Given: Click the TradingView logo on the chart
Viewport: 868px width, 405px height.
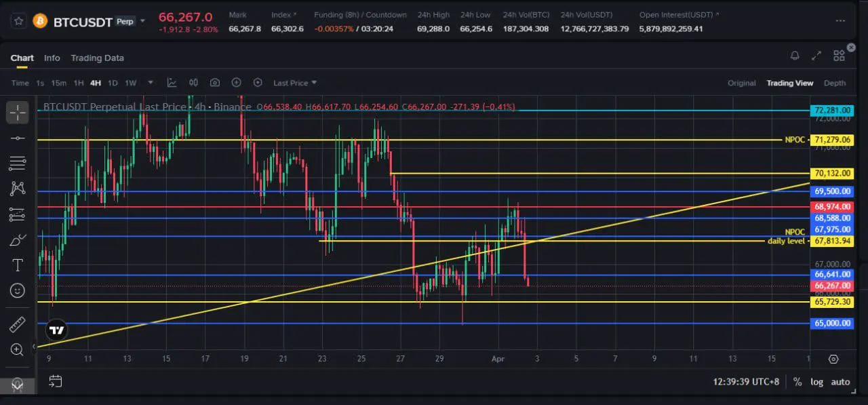Looking at the screenshot, I should 57,331.
